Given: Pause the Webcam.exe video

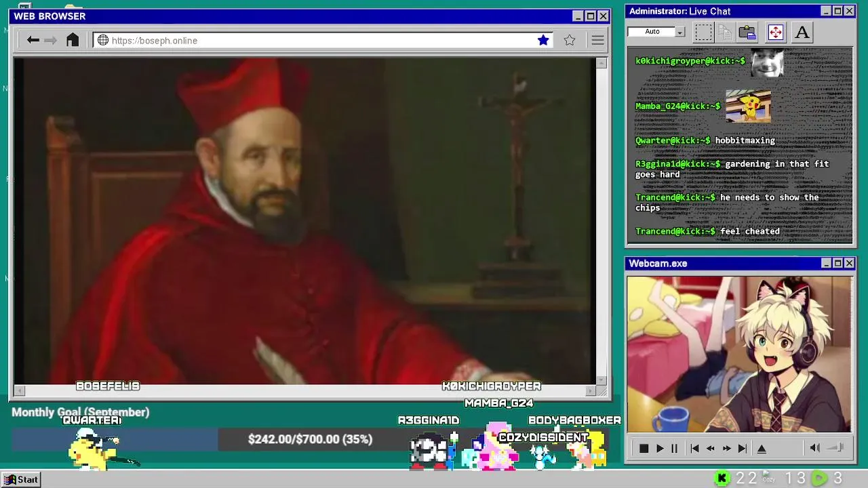Looking at the screenshot, I should [674, 448].
